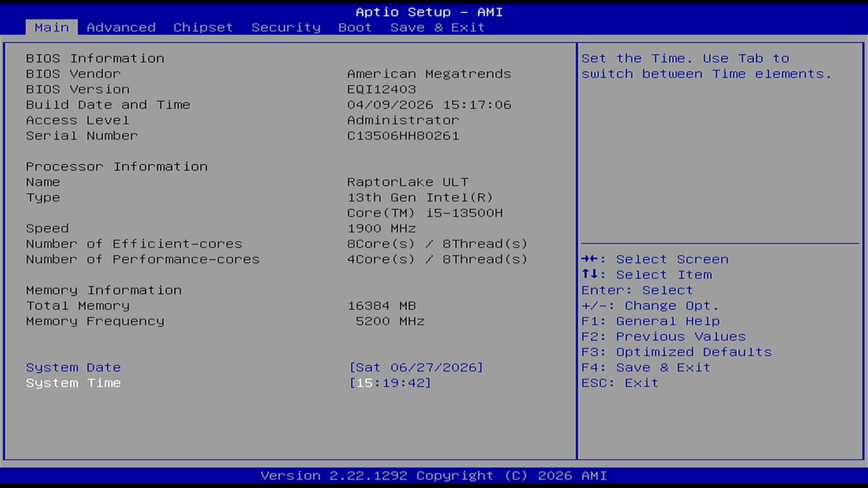Click the +/-: Change Opt. hint
This screenshot has height=488, width=868.
coord(650,306)
